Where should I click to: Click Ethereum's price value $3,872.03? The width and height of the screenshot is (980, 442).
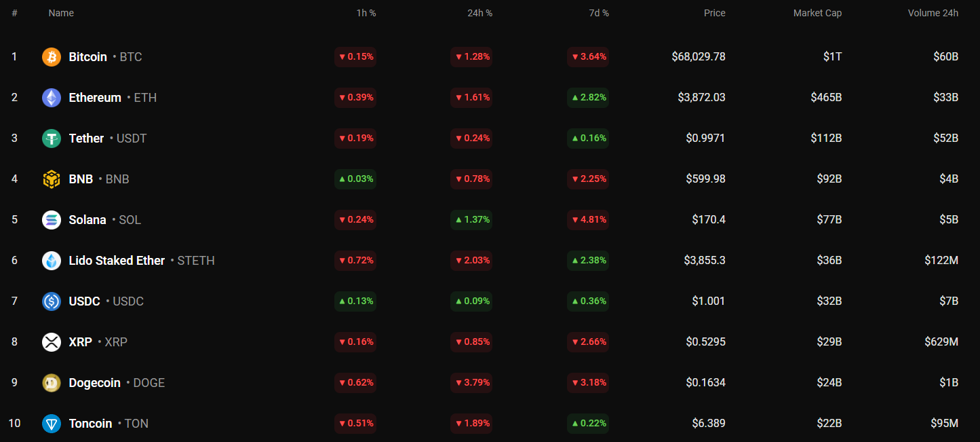tap(701, 98)
